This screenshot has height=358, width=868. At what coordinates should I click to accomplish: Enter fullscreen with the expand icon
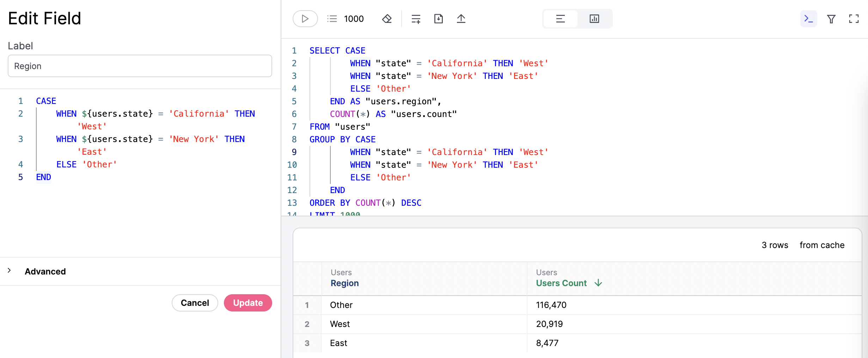(x=854, y=19)
